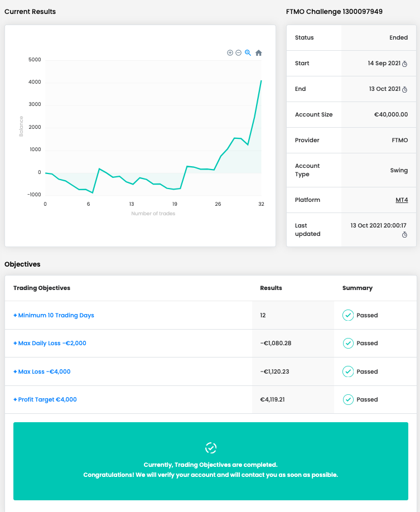
Task: Click the checkmark icon in green banner
Action: coord(211,447)
